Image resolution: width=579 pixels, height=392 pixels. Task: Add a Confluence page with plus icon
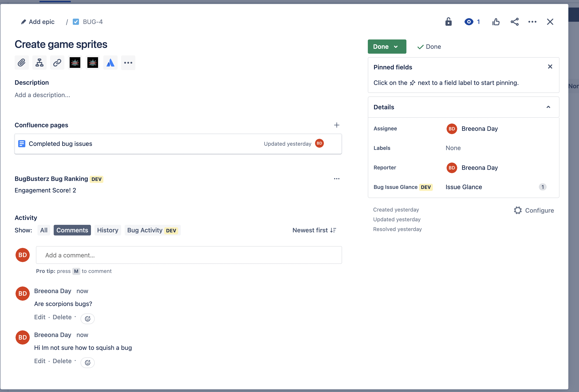337,125
